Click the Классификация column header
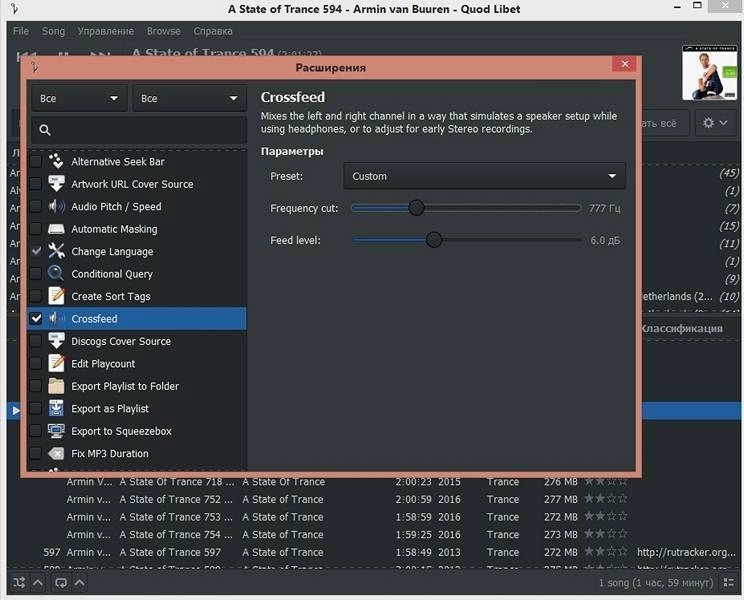Image resolution: width=744 pixels, height=600 pixels. coord(682,328)
